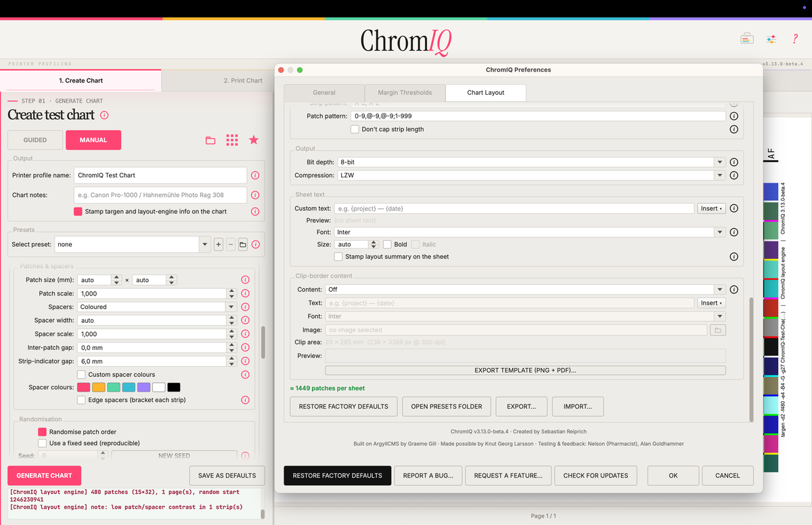Open the toolbox icon in the header
Viewport: 812px width, 525px height.
747,39
